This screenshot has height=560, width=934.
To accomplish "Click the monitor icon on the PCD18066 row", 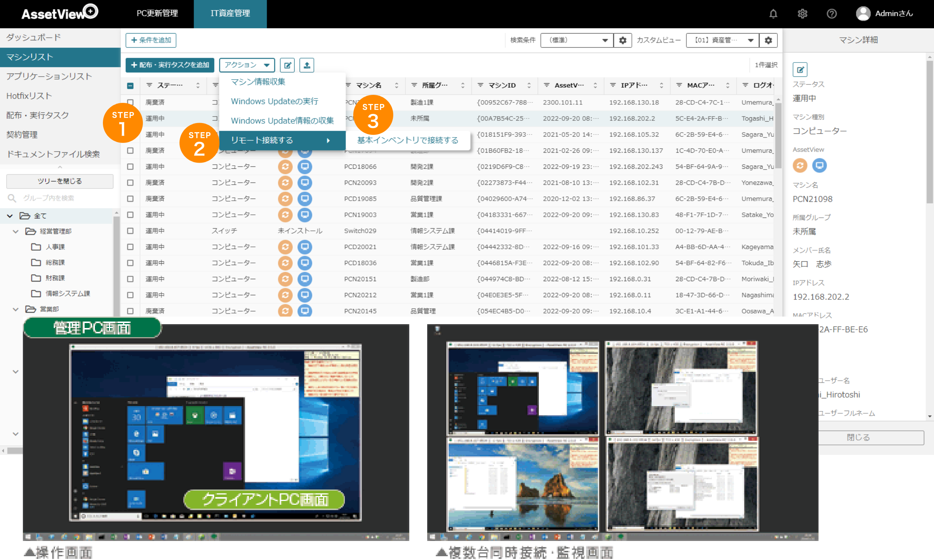I will pos(305,166).
